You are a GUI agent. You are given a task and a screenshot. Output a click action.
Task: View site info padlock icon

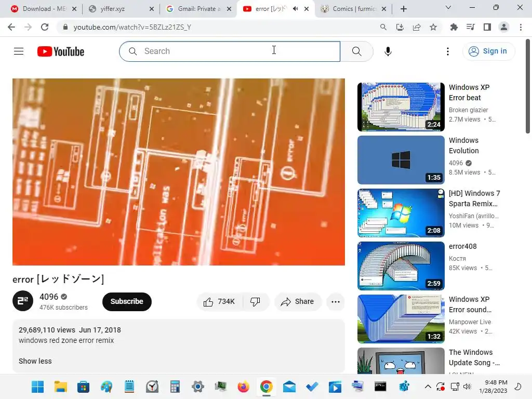[65, 27]
